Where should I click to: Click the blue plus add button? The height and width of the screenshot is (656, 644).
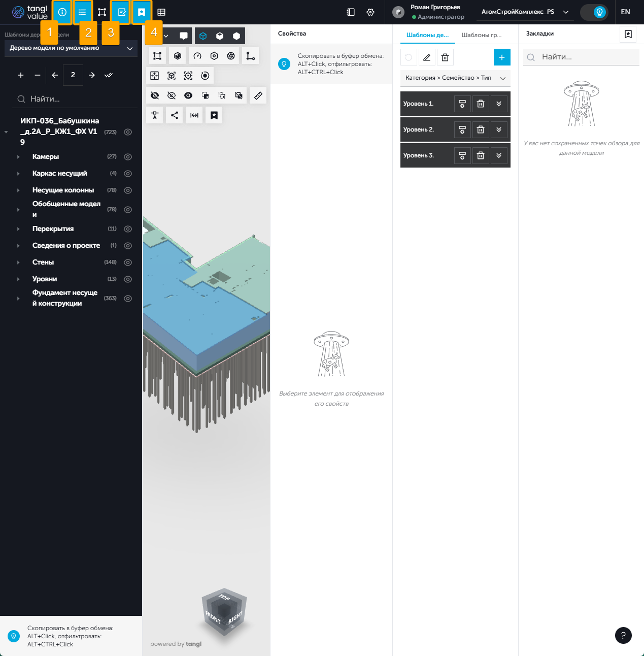pyautogui.click(x=501, y=57)
